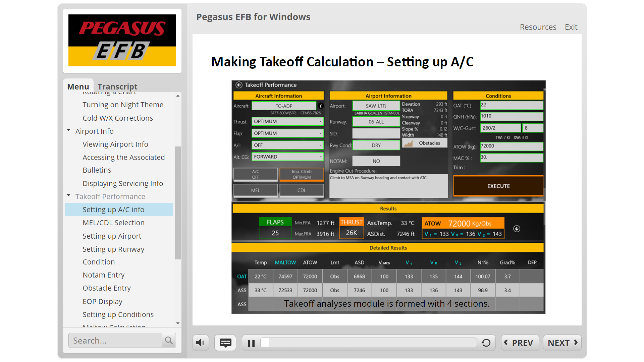Open the Alt. CG FORWARD dropdown
Image resolution: width=644 pixels, height=362 pixels.
288,157
